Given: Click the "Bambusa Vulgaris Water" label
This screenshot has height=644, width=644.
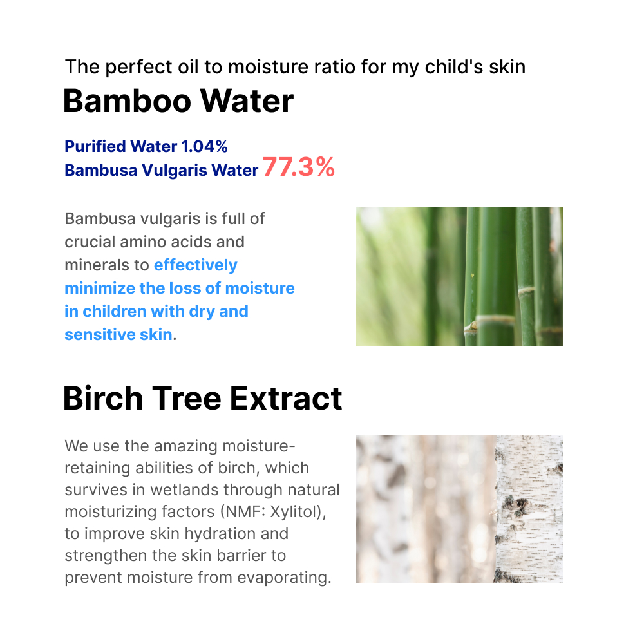Looking at the screenshot, I should [162, 171].
